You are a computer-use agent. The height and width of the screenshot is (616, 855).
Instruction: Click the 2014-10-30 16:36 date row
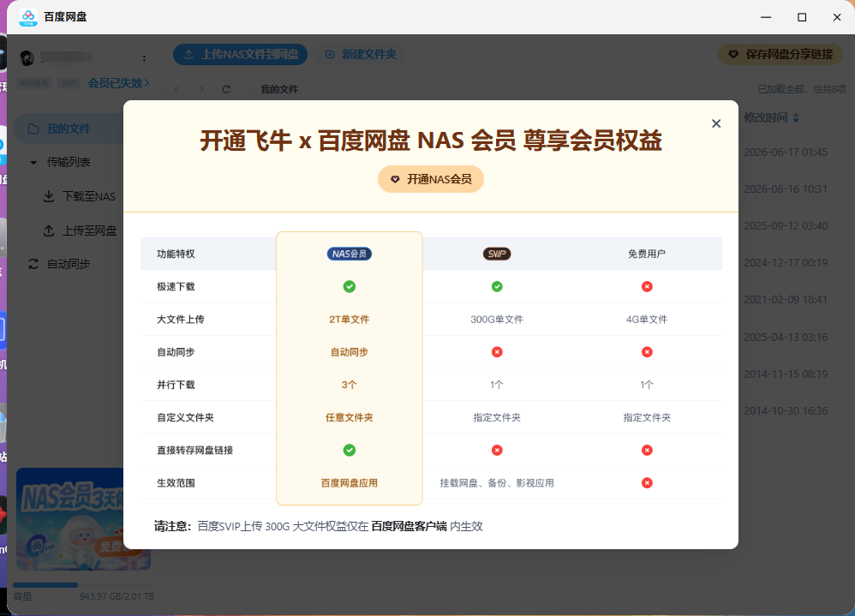tap(786, 411)
